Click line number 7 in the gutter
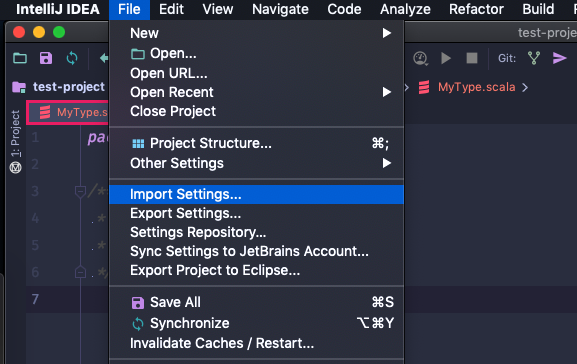577x364 pixels. 35,299
